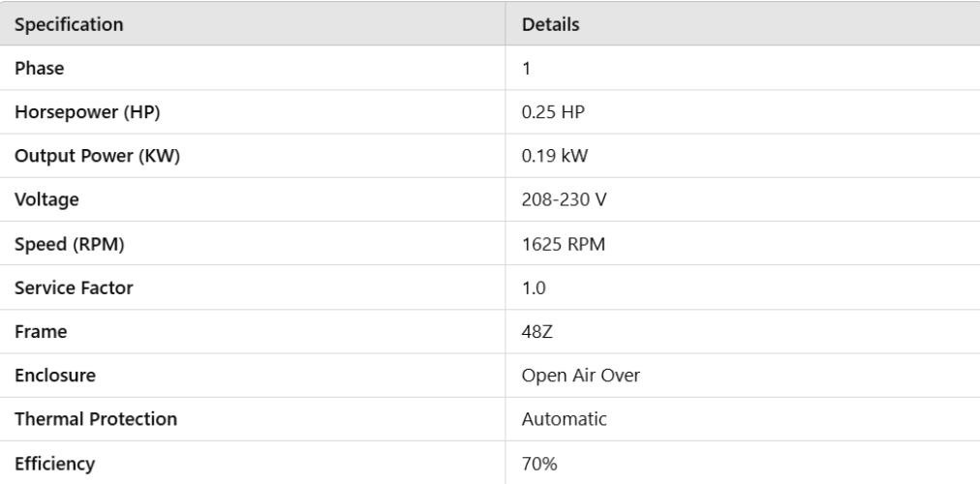Viewport: 980px width, 484px height.
Task: Select the 1.0 service factor value
Action: [532, 288]
